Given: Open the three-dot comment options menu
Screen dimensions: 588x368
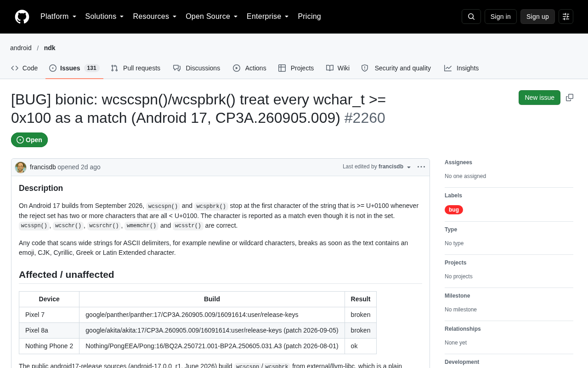Looking at the screenshot, I should (421, 167).
